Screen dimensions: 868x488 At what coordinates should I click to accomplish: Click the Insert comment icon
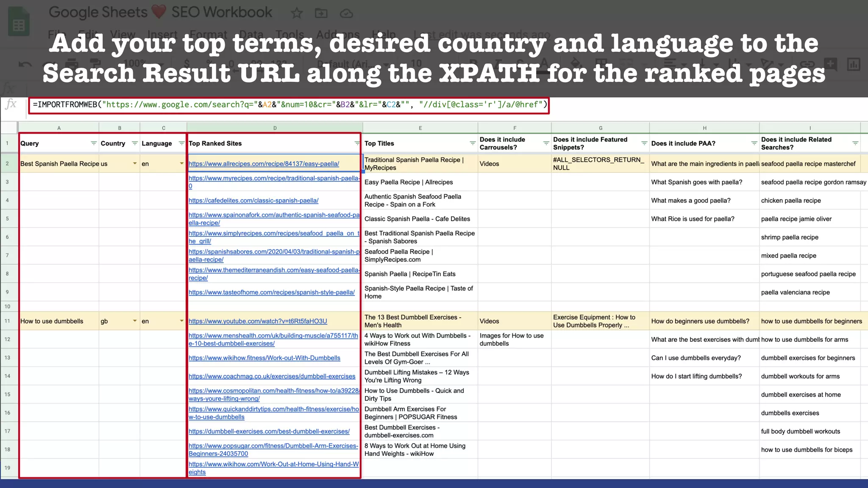[x=831, y=64]
